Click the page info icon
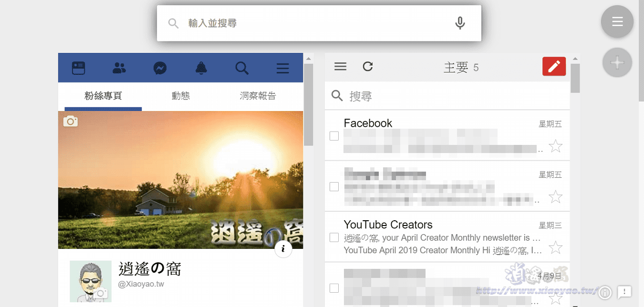Image resolution: width=644 pixels, height=307 pixels. (x=283, y=249)
